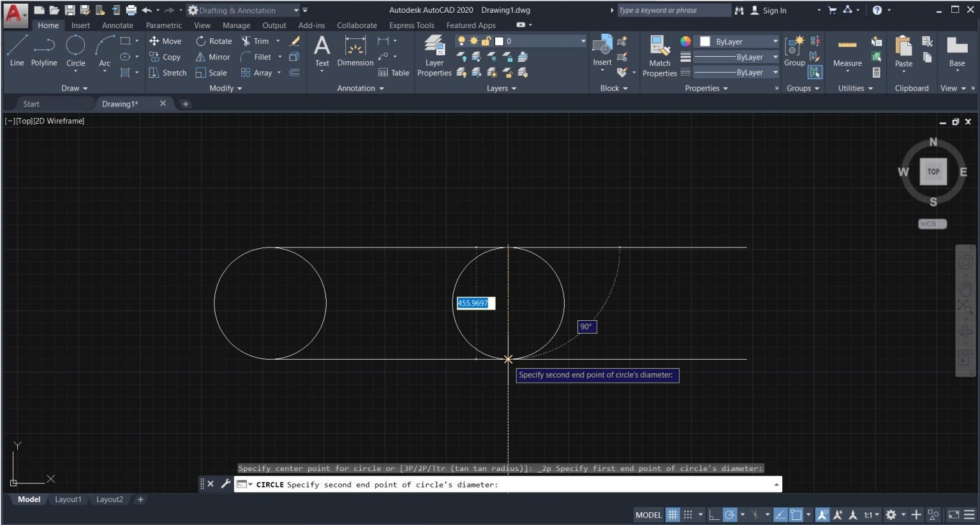Viewport: 980px width, 525px height.
Task: Open the Layout1 tab
Action: tap(68, 499)
